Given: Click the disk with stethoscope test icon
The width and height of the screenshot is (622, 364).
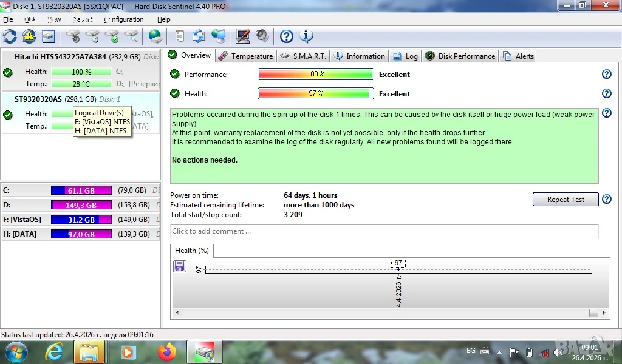Looking at the screenshot, I should pyautogui.click(x=73, y=36).
